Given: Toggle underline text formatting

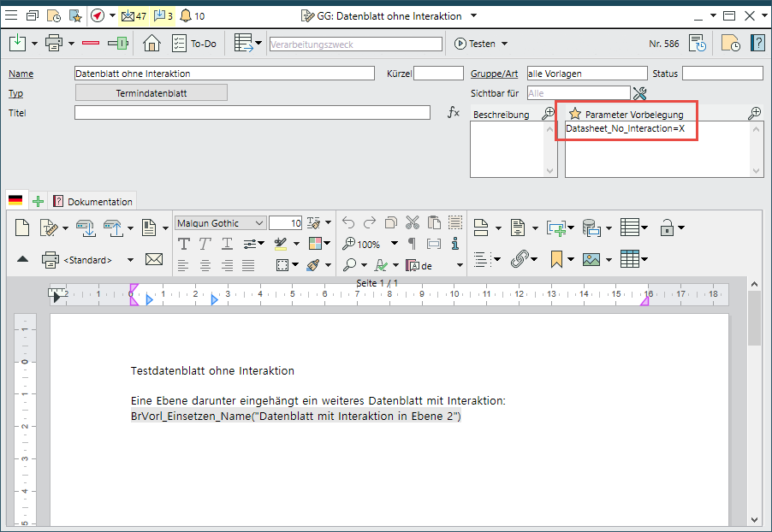Looking at the screenshot, I should tap(227, 244).
